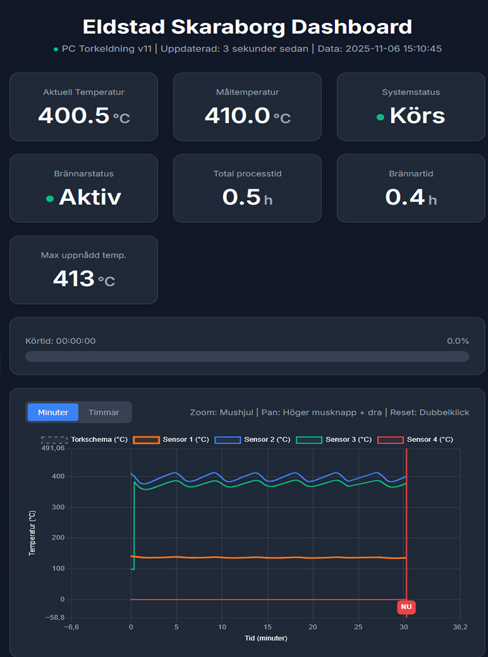Click the 400 tick on temperature axis
The height and width of the screenshot is (657, 488).
tap(59, 477)
